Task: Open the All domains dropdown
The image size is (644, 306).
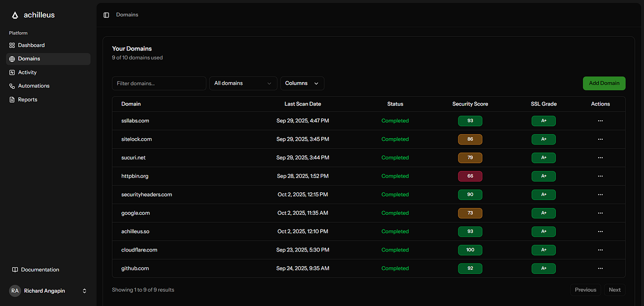Action: tap(243, 83)
